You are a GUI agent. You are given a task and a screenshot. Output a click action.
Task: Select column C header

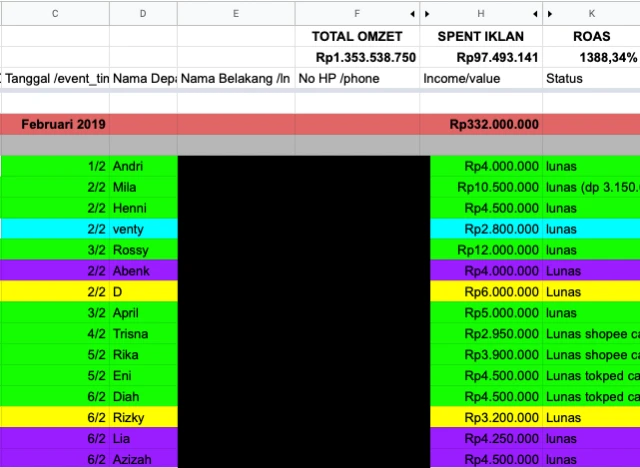coord(54,13)
